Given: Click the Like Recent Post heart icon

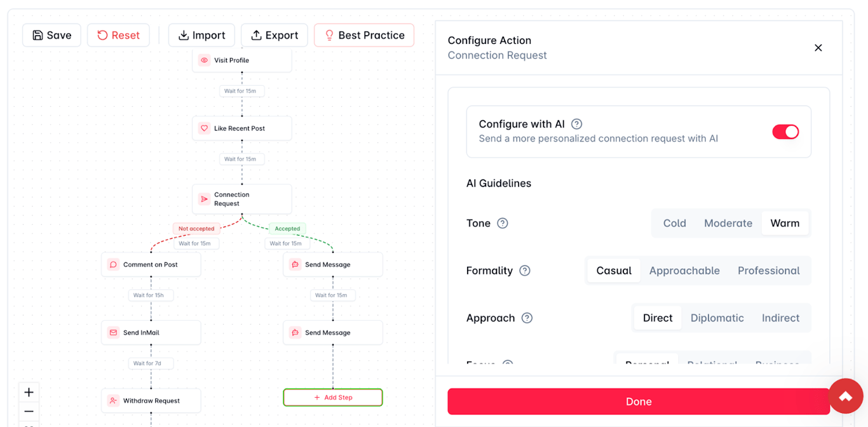Looking at the screenshot, I should 204,128.
